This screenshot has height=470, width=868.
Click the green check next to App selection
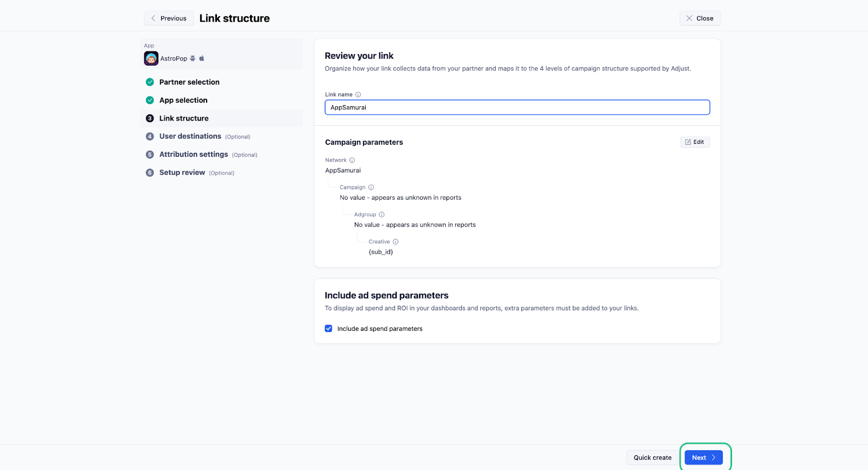[150, 100]
